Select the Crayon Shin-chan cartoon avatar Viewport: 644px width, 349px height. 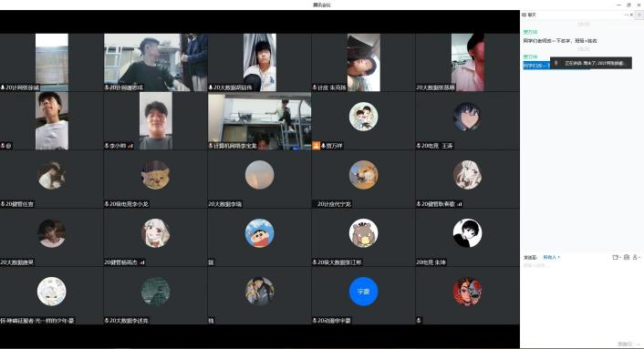pyautogui.click(x=259, y=233)
